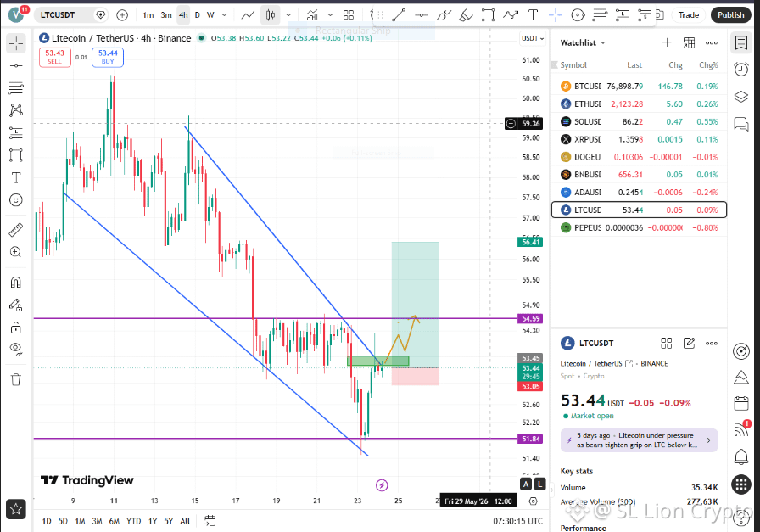Select the text annotation tool in left toolbar

coord(16,178)
